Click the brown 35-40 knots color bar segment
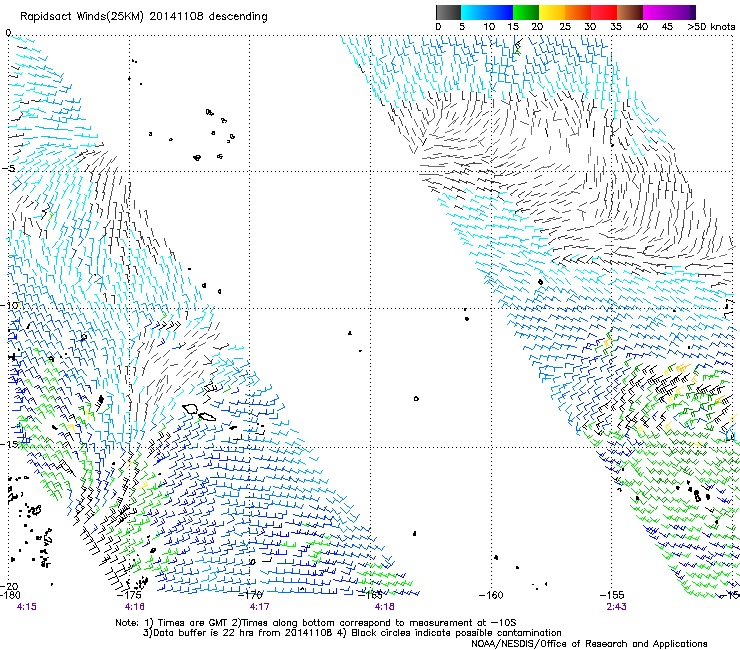The image size is (740, 650). point(630,12)
